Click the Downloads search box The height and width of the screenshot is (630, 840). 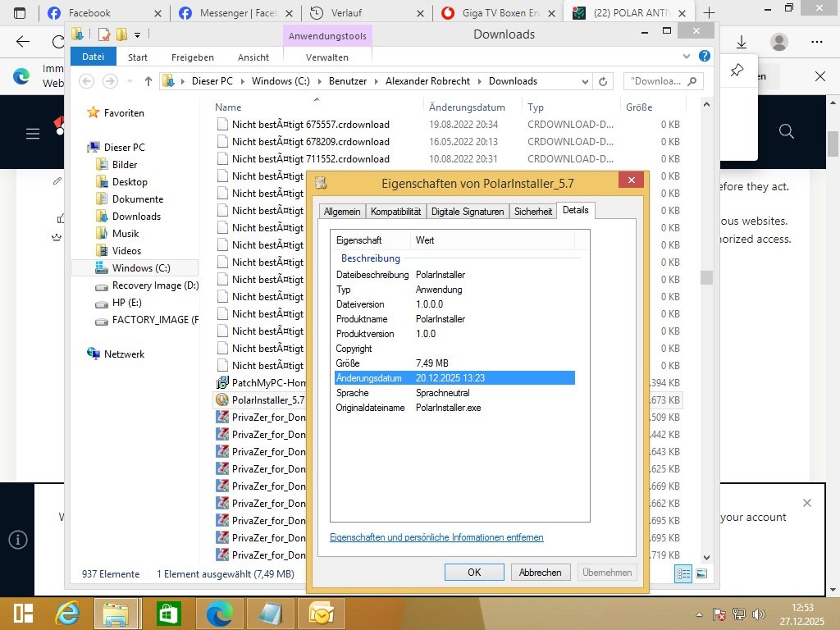pyautogui.click(x=663, y=81)
